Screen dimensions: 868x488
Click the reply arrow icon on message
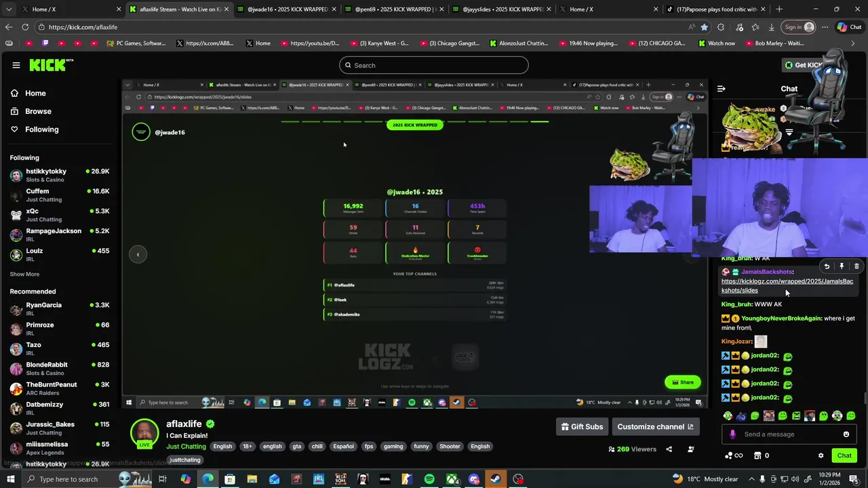[827, 266]
